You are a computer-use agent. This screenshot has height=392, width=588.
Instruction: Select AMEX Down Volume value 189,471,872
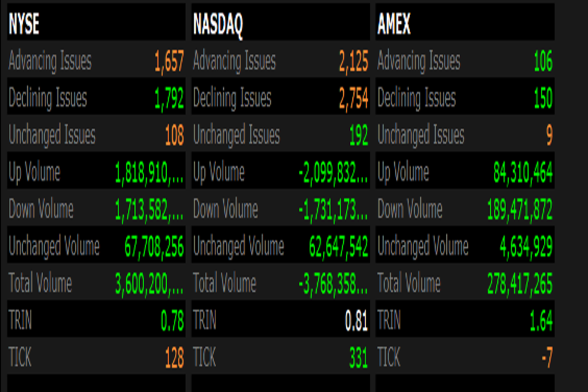[519, 210]
